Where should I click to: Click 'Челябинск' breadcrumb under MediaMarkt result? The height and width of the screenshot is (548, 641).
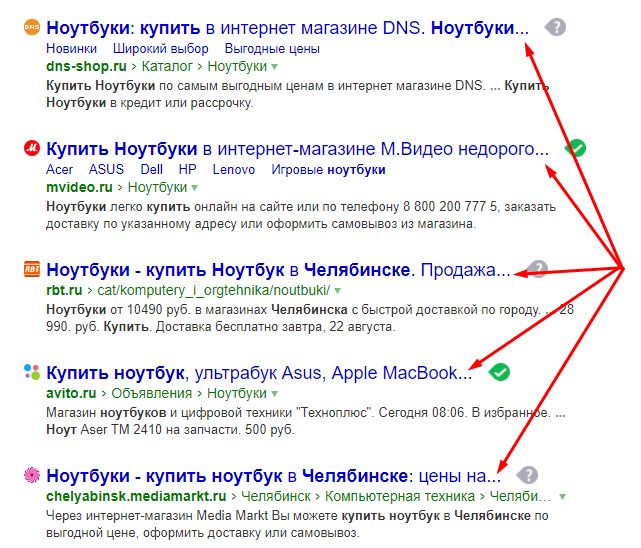(x=276, y=496)
